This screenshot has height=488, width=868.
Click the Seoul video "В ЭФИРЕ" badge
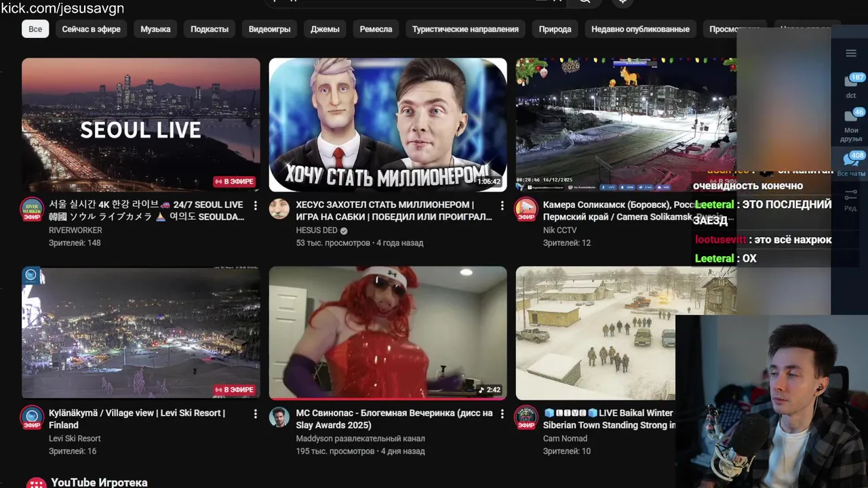tap(234, 182)
